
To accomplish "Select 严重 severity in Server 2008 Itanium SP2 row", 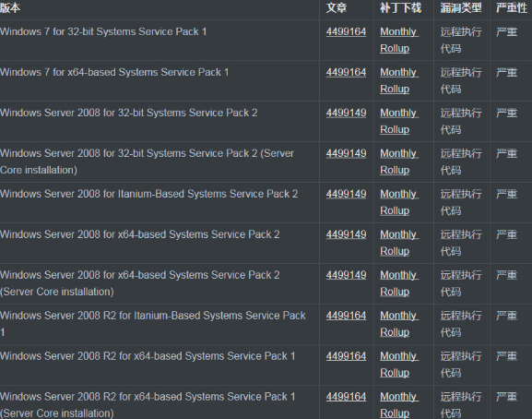I will 506,194.
